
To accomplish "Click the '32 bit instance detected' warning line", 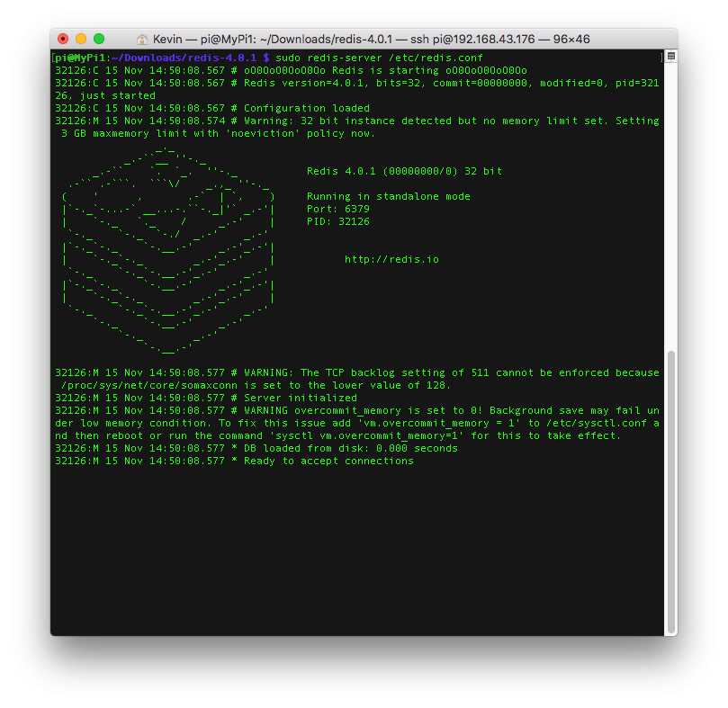I will (357, 121).
